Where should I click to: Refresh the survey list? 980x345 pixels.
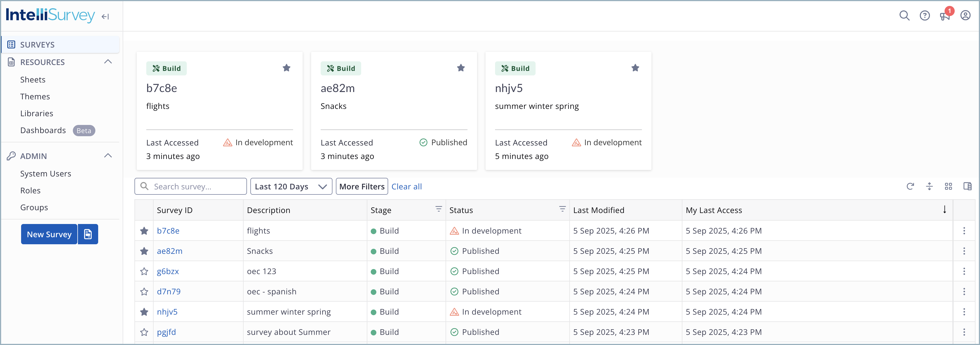[x=910, y=186]
